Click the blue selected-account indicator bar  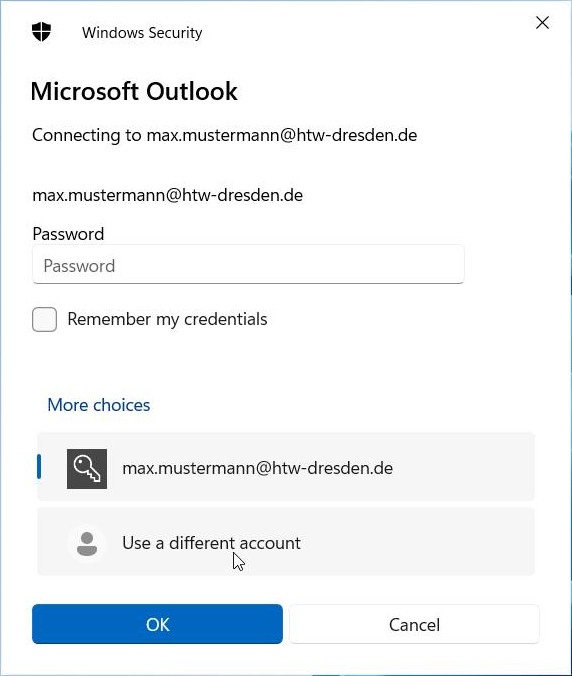click(x=39, y=466)
